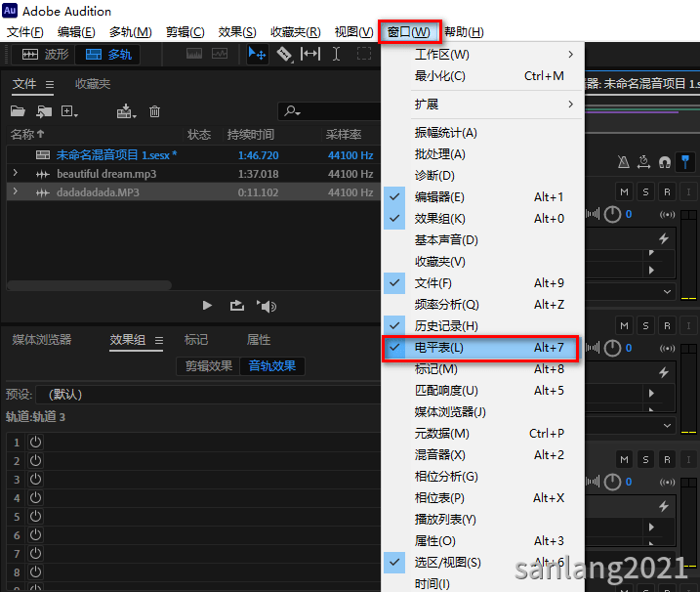700x592 pixels.
Task: Switch to Markers (标记) tab
Action: [x=196, y=340]
